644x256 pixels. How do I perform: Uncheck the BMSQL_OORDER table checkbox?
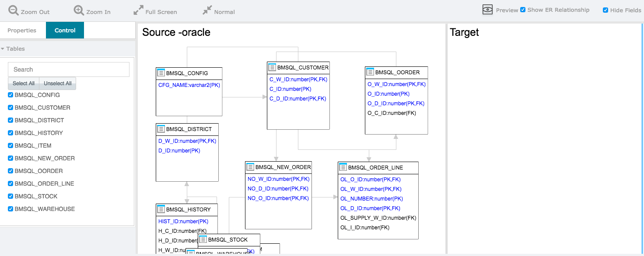(x=10, y=171)
